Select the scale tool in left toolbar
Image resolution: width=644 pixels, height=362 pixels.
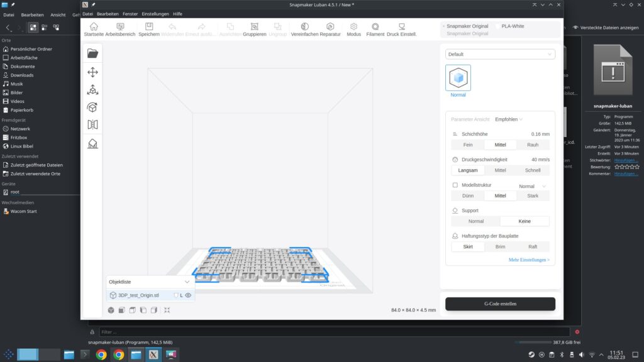pyautogui.click(x=92, y=90)
